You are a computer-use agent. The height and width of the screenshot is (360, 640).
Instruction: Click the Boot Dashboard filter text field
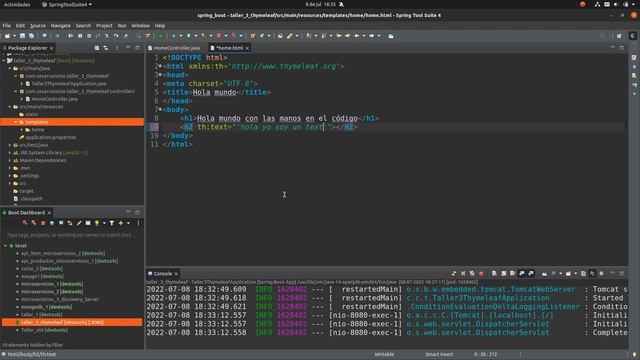click(x=72, y=235)
